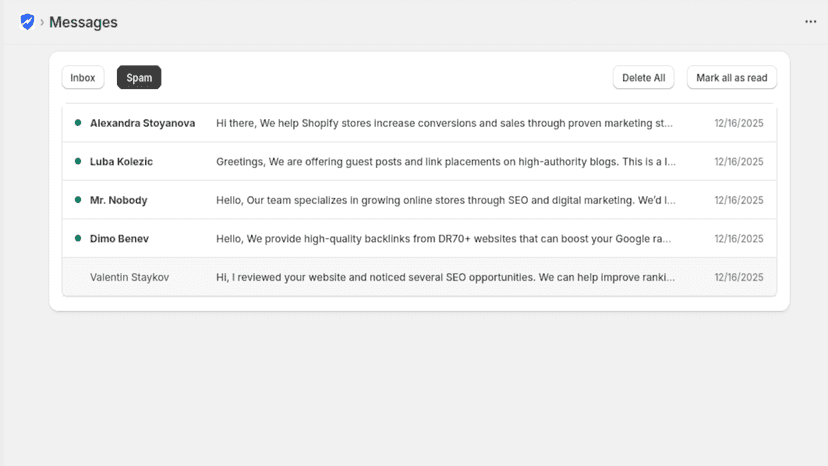This screenshot has width=828, height=466.
Task: Click the breadcrumb chevron before Messages
Action: point(42,22)
